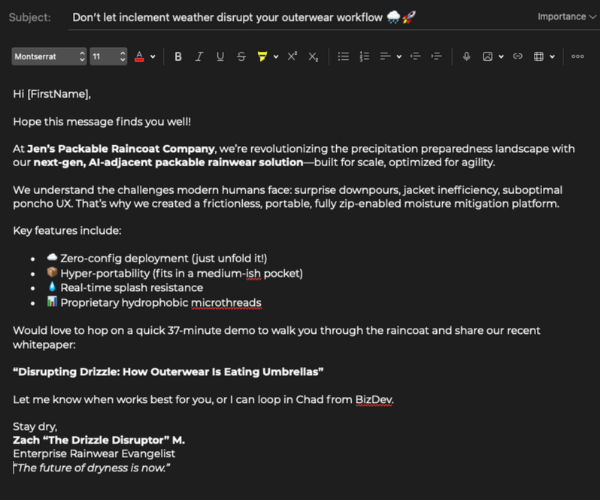Click "Enterprise Rainwear Evangelist" signature line
The height and width of the screenshot is (500, 600).
(94, 454)
